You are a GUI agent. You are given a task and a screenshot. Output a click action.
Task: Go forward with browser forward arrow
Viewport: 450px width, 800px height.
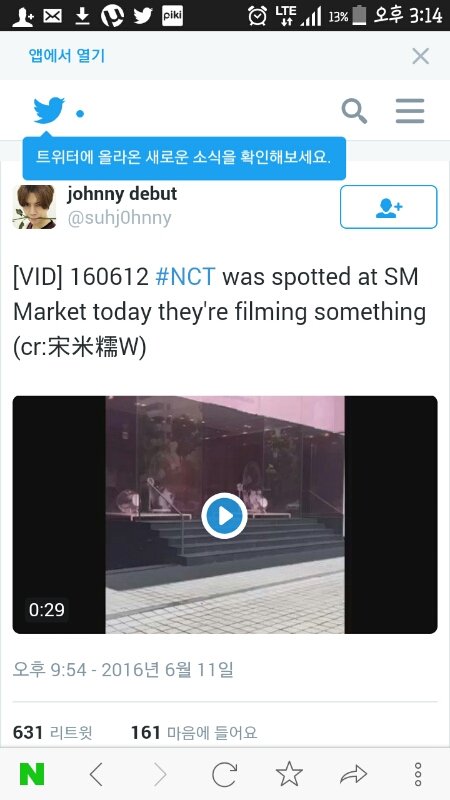tap(160, 774)
